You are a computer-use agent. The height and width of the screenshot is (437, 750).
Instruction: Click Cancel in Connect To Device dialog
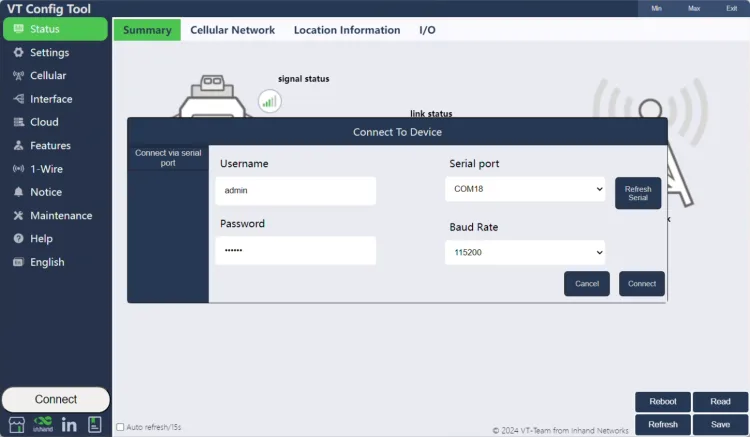point(587,284)
